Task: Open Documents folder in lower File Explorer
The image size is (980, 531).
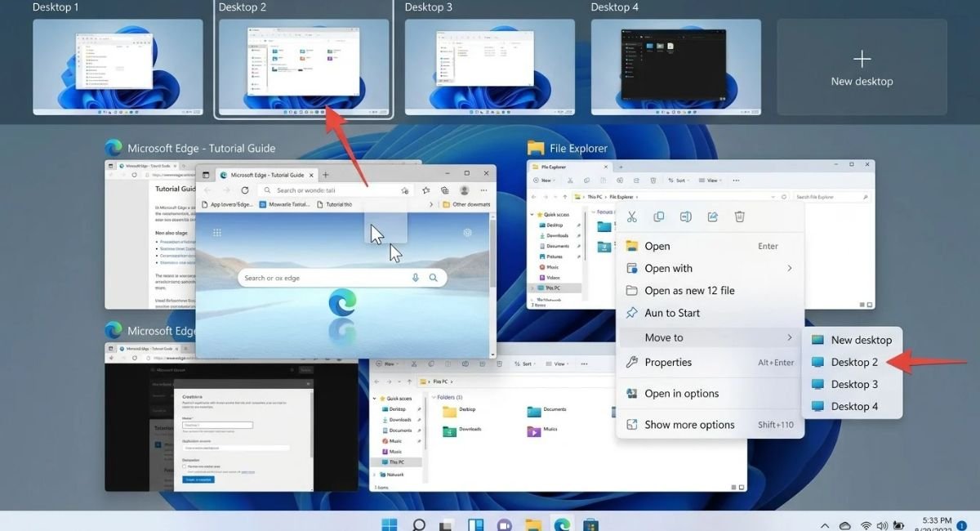Action: pyautogui.click(x=547, y=411)
